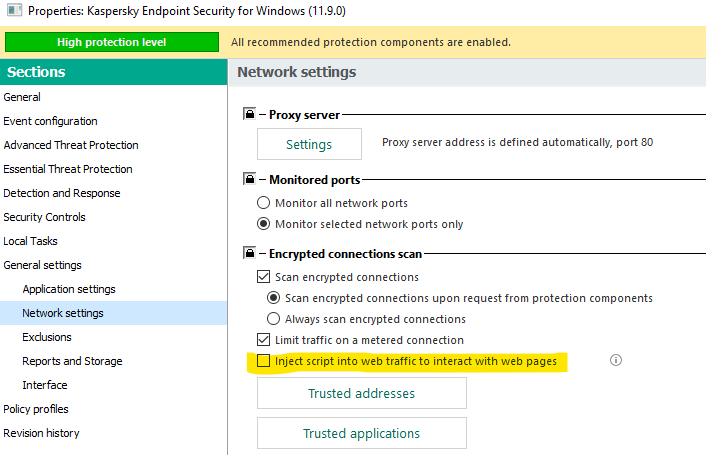Open Reports and Storage page
Screen dimensions: 706x455
72,361
